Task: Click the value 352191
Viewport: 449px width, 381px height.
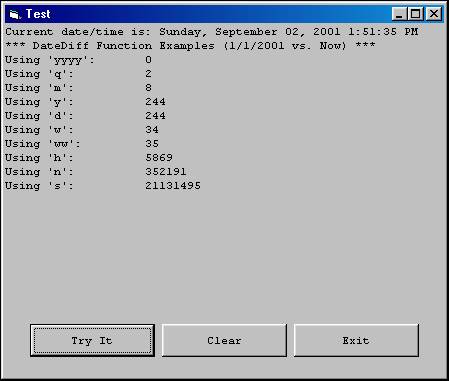Action: pyautogui.click(x=166, y=172)
